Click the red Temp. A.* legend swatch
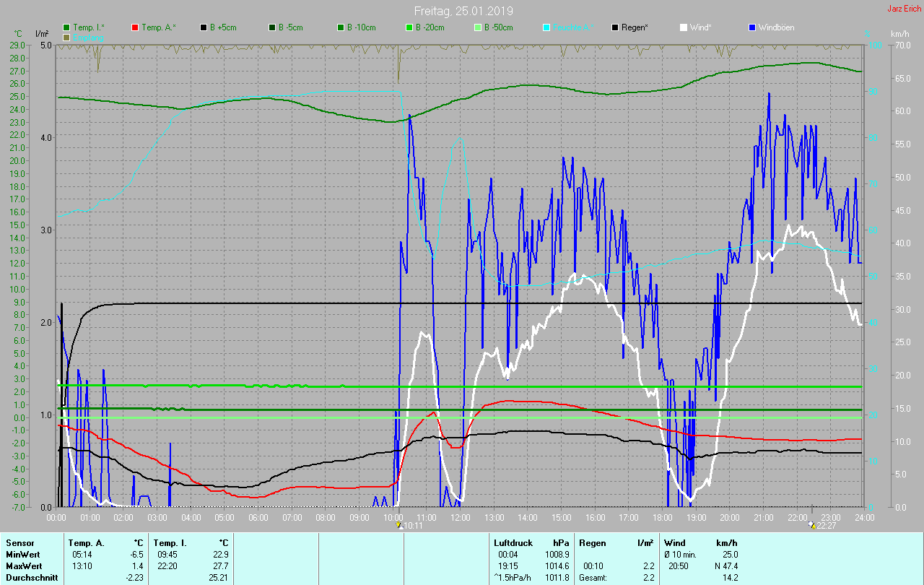The width and height of the screenshot is (924, 585). click(135, 27)
